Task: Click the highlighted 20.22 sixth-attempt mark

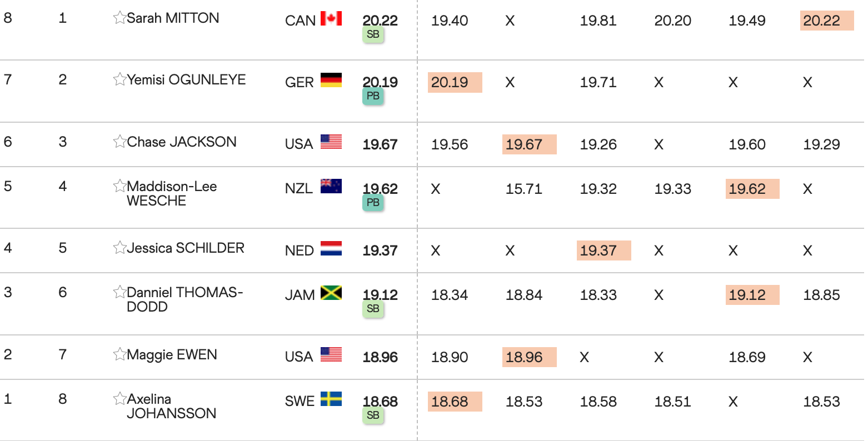Action: point(826,21)
